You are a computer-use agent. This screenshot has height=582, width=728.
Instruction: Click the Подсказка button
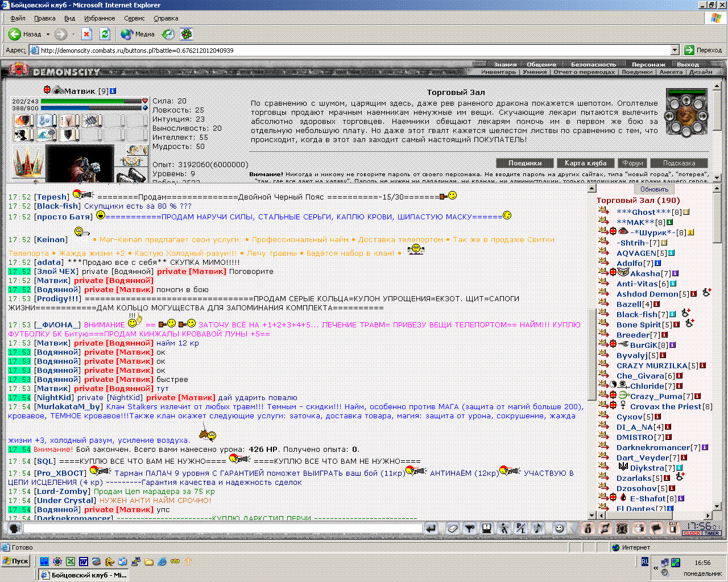click(x=679, y=163)
